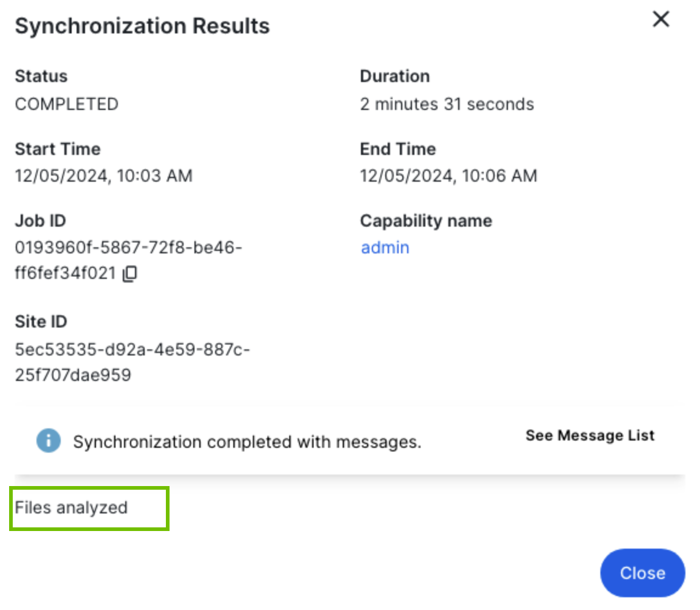700x610 pixels.
Task: Click the Job ID label
Action: (x=40, y=221)
